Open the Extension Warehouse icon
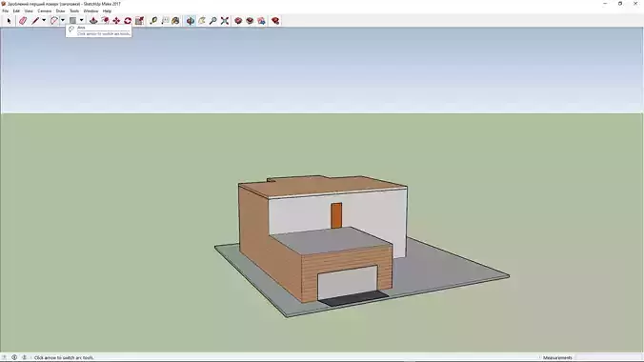644x362 pixels. click(x=261, y=21)
